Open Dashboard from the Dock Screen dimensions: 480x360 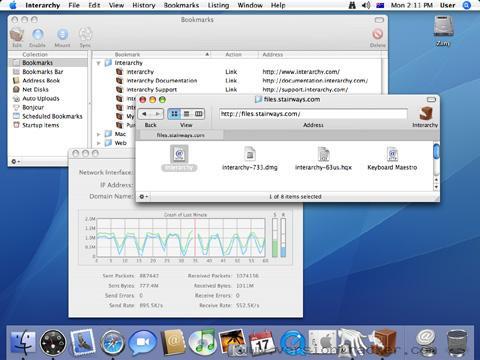53,342
